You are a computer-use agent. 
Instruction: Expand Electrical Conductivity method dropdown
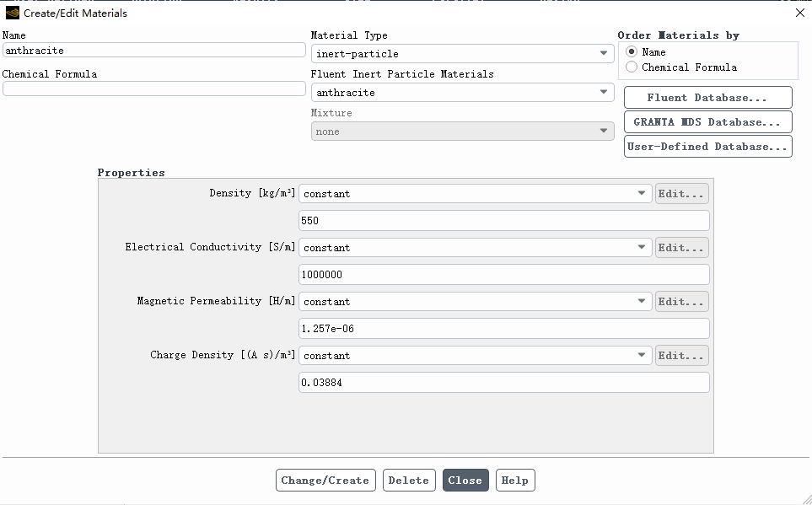pyautogui.click(x=476, y=248)
